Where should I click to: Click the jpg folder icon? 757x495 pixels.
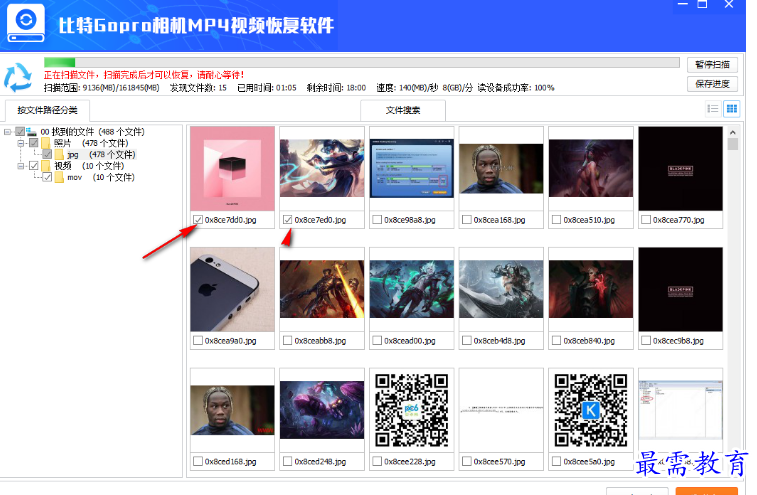point(59,155)
